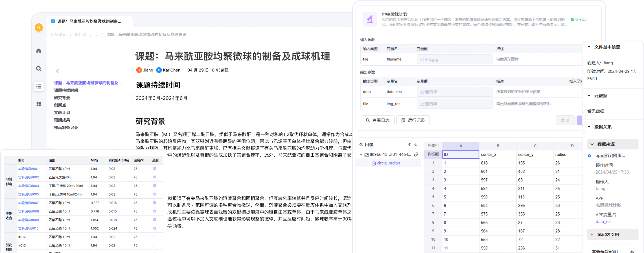Click the 根目录 breadcrumb
Image resolution: width=644 pixels, height=253 pixels.
pyautogui.click(x=80, y=35)
